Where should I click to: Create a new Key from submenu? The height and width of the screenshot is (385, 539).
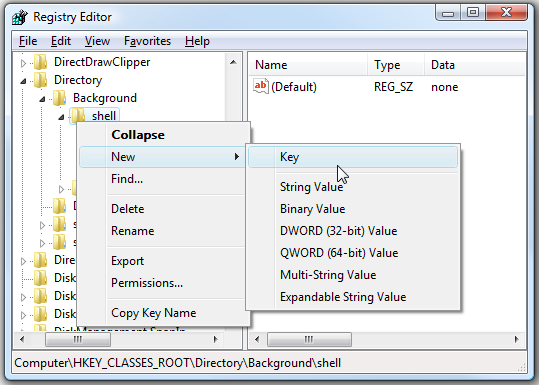pyautogui.click(x=353, y=157)
